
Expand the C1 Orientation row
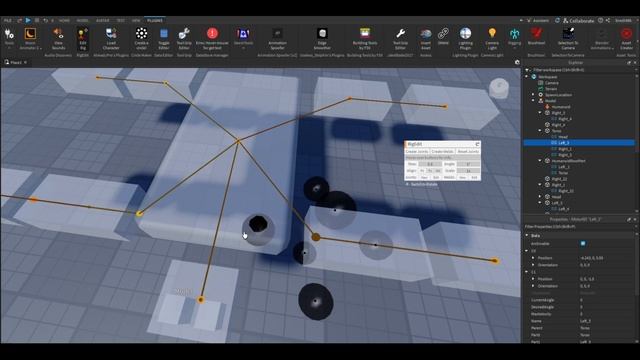(533, 286)
